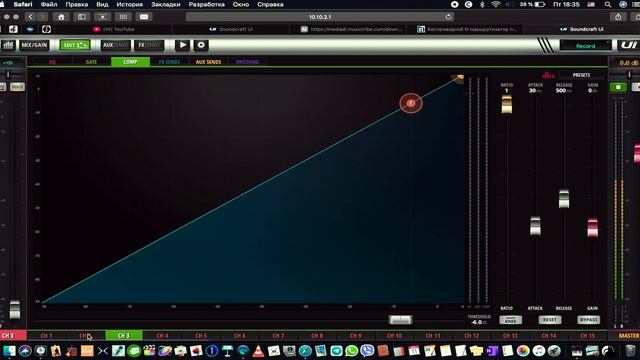Open the Record status field

tap(586, 46)
